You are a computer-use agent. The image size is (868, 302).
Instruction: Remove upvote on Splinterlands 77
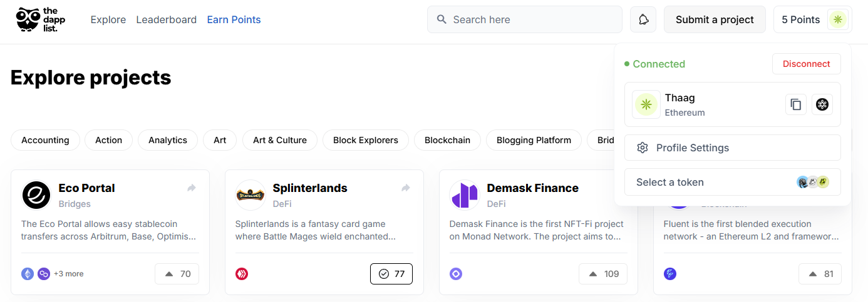pos(391,274)
